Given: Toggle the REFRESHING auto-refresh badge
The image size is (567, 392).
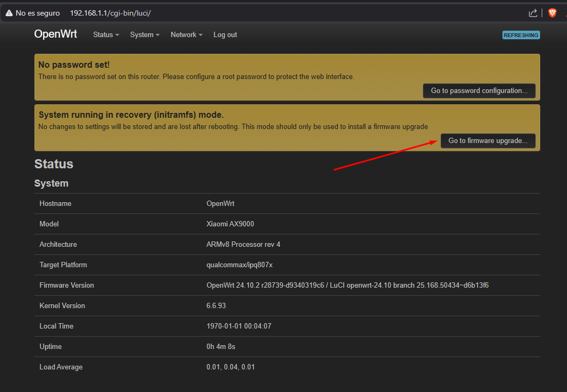Looking at the screenshot, I should point(521,35).
